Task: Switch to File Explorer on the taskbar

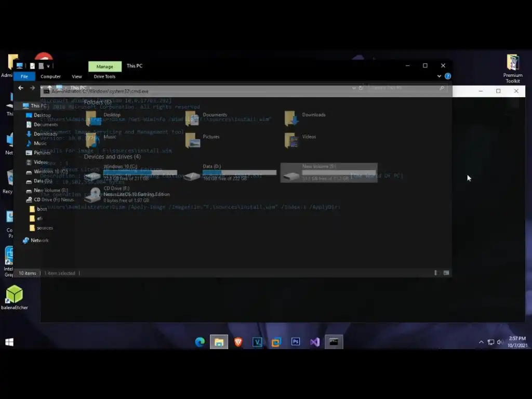Action: 219,342
